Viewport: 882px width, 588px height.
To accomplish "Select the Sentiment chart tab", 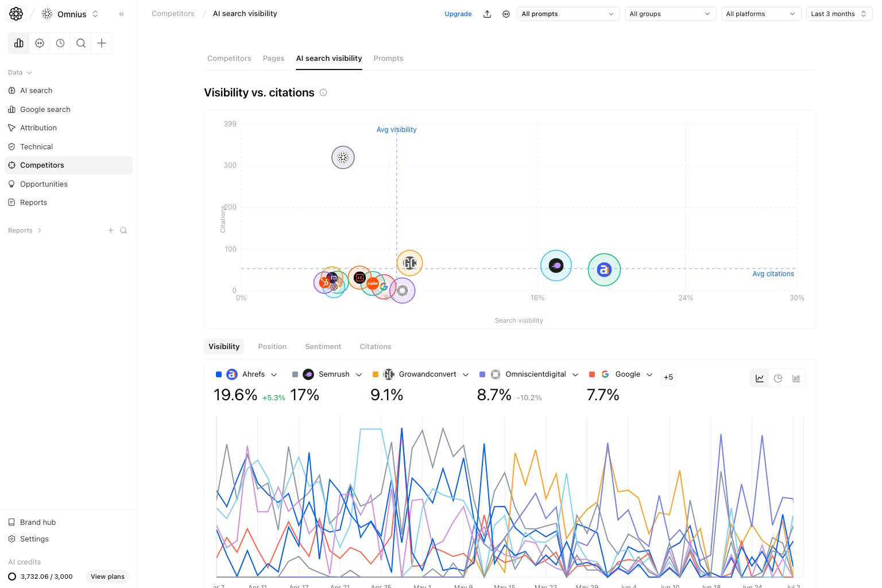I will click(x=323, y=346).
